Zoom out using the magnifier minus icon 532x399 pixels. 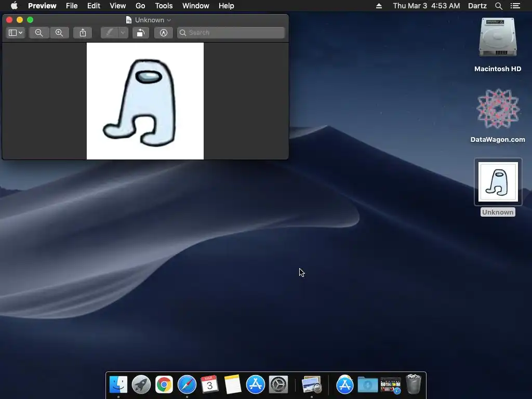pos(39,33)
